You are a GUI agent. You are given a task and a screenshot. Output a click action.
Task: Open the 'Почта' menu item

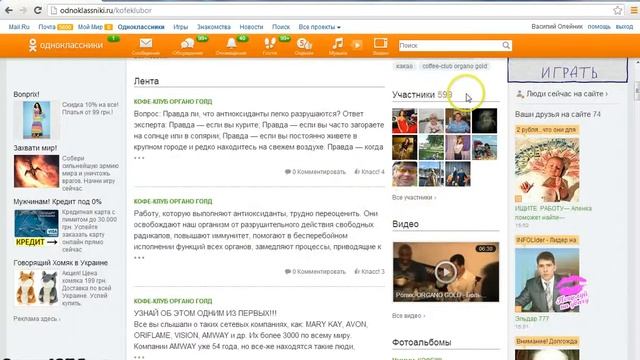tap(47, 27)
